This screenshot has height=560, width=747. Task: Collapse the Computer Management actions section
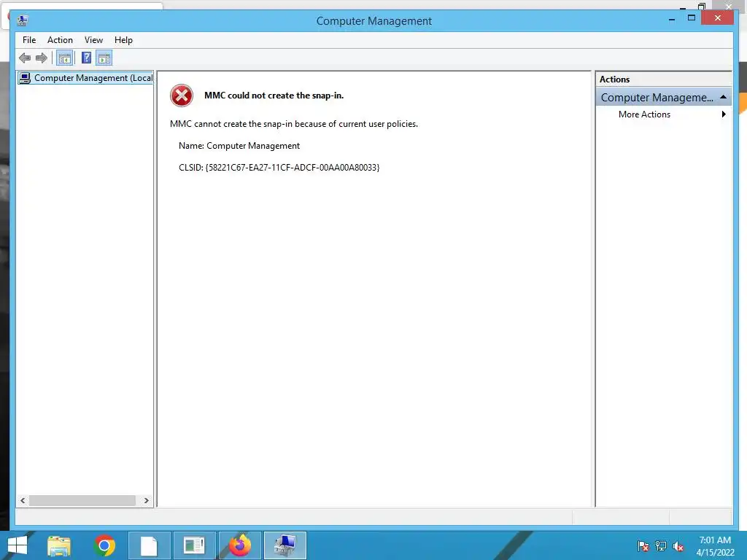pos(723,97)
